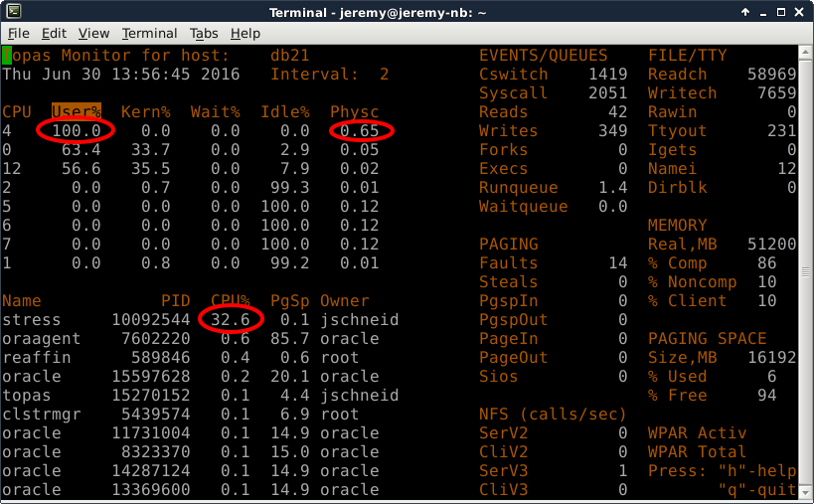Click the MEMORY heading

(x=678, y=226)
